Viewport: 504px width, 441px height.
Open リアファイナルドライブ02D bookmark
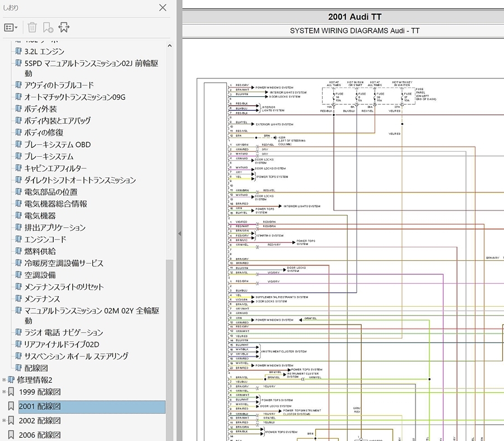point(62,344)
